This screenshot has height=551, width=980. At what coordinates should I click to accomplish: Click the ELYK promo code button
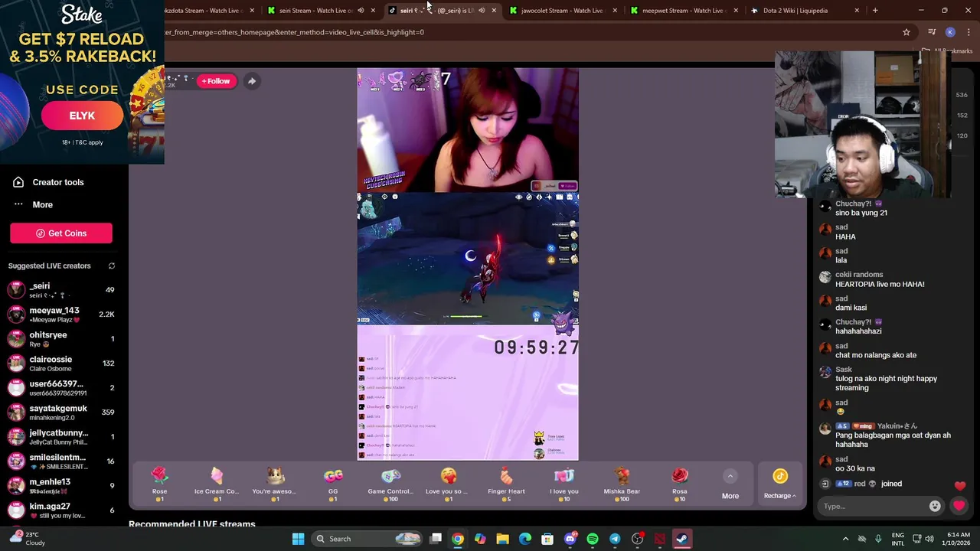(x=82, y=116)
